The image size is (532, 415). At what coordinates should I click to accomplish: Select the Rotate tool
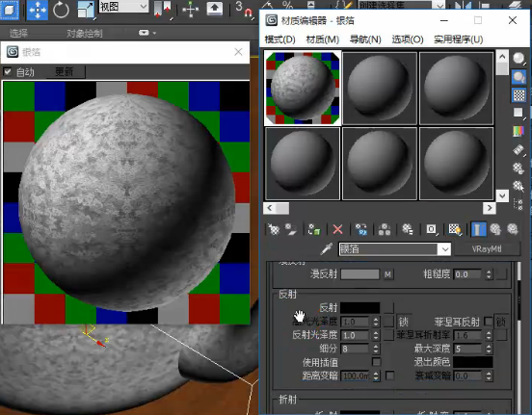pyautogui.click(x=61, y=10)
